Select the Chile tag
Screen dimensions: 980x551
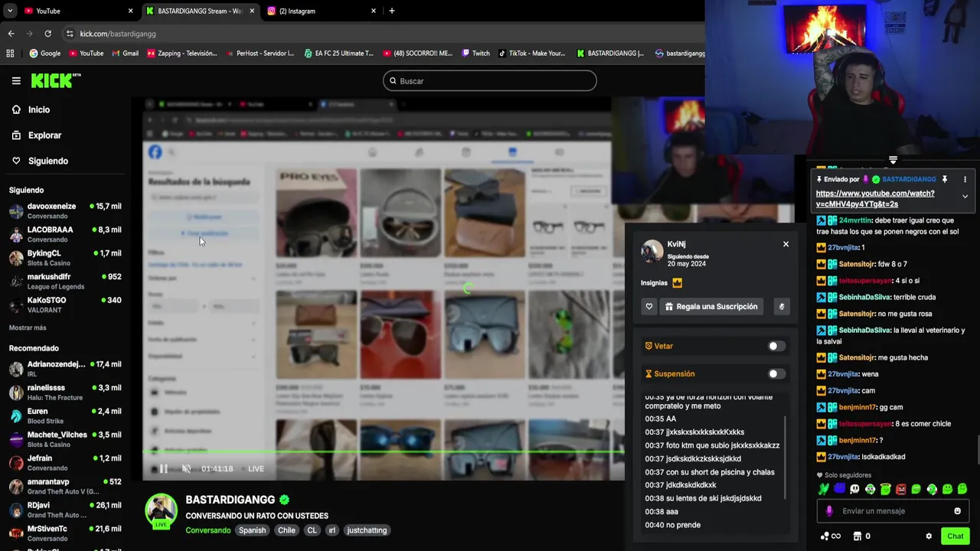286,530
